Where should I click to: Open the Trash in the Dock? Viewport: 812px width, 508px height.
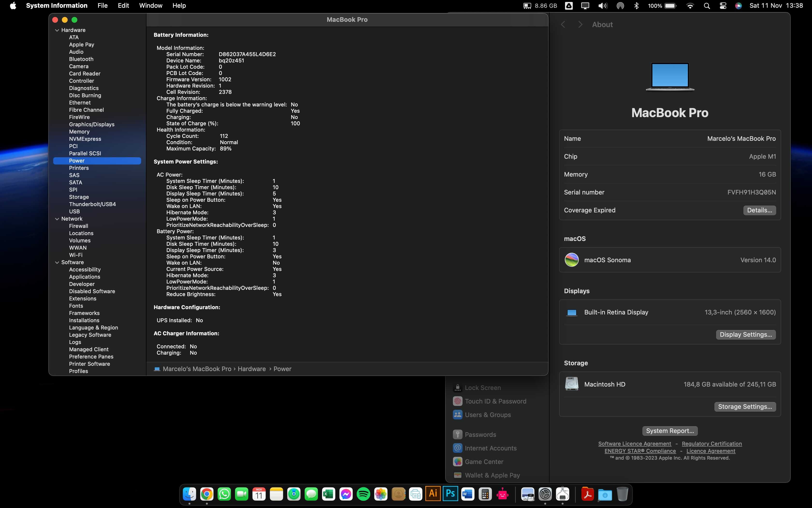click(x=622, y=494)
